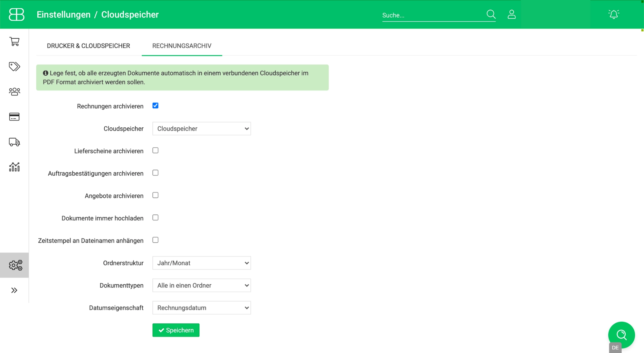Open the round green help search button
Screen dimensions: 644x353
[x=621, y=335]
